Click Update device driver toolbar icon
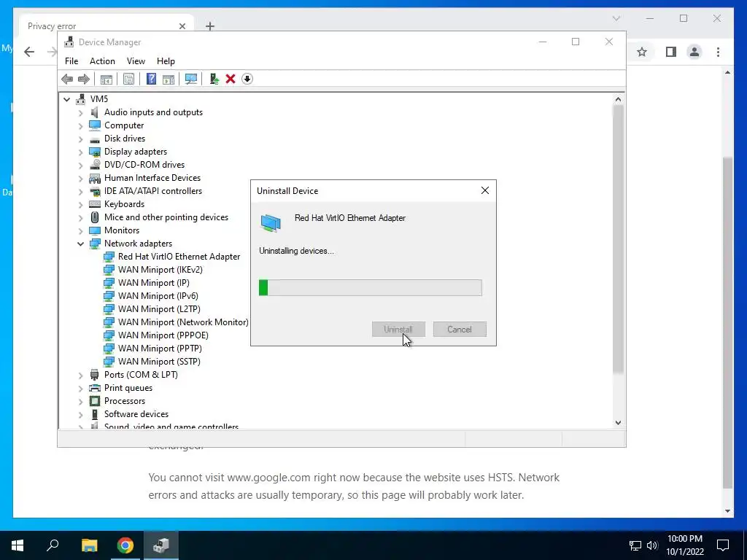747x560 pixels. (214, 79)
